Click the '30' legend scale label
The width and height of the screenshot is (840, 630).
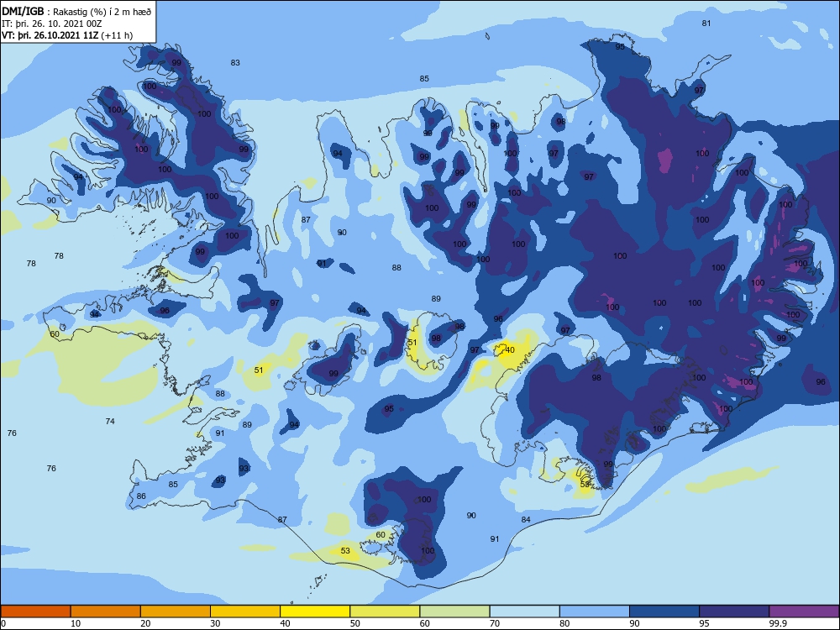pos(215,623)
